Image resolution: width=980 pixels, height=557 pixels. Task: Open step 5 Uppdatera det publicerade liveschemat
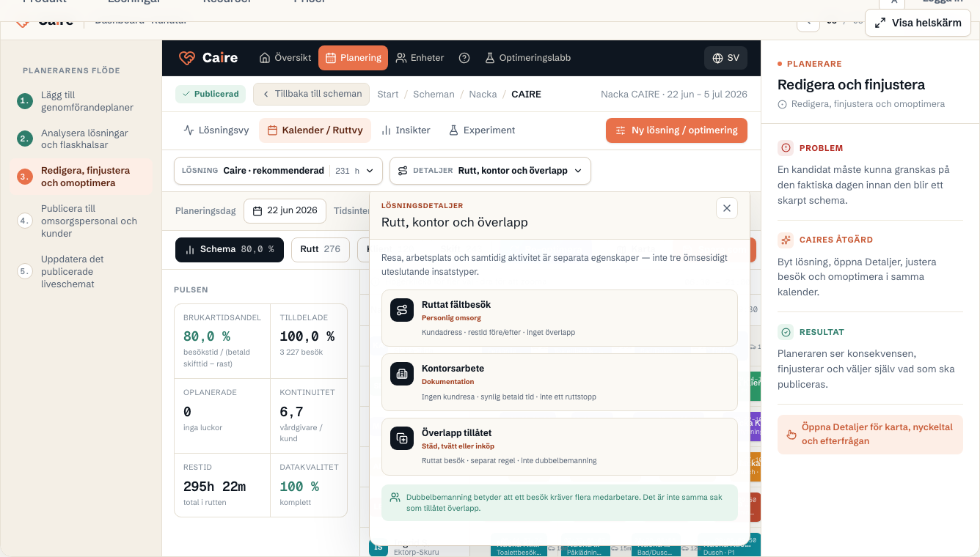81,271
